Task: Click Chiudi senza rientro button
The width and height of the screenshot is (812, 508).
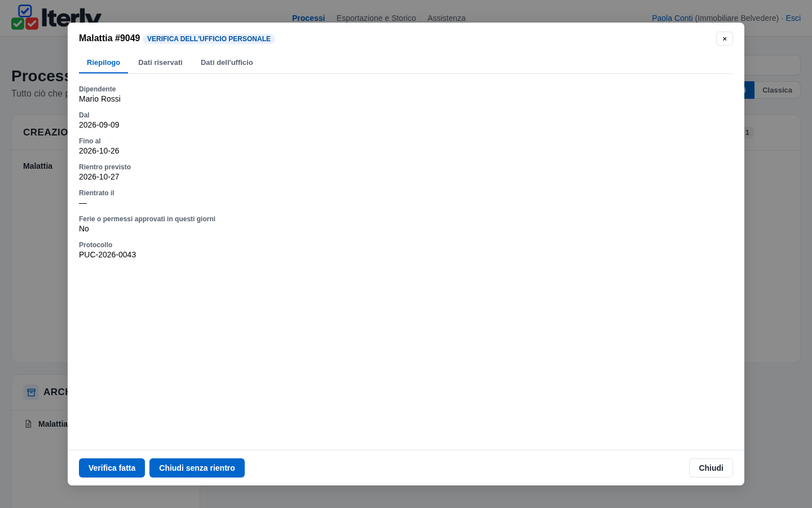Action: (197, 468)
